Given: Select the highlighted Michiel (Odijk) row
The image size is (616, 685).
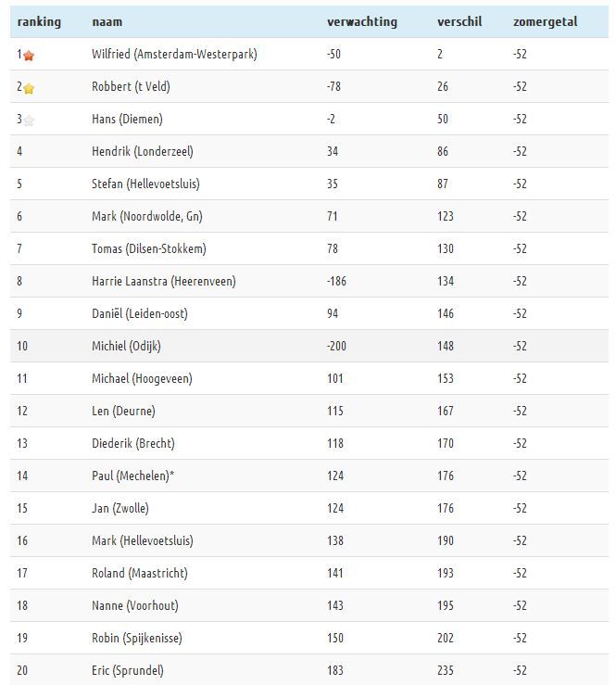Looking at the screenshot, I should (309, 346).
